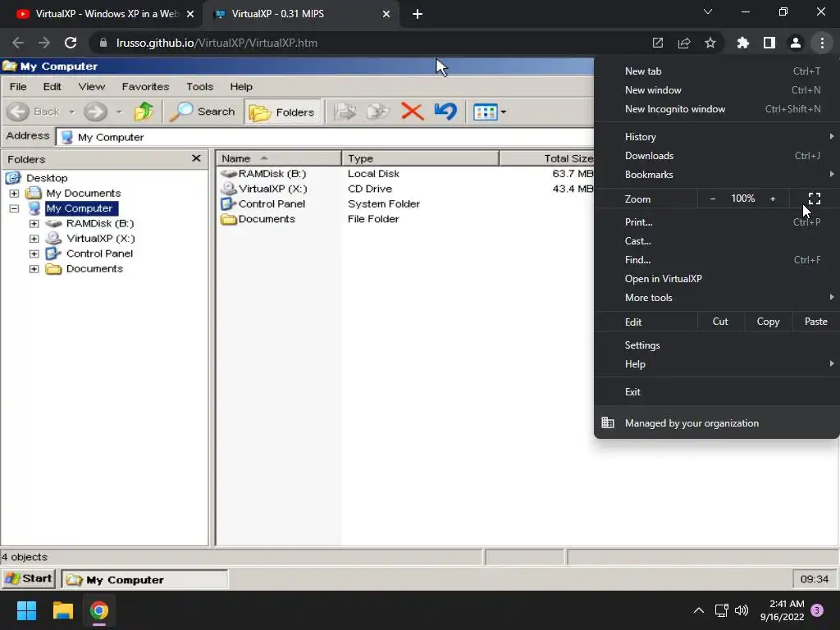Reload the page with refresh icon

[x=71, y=43]
